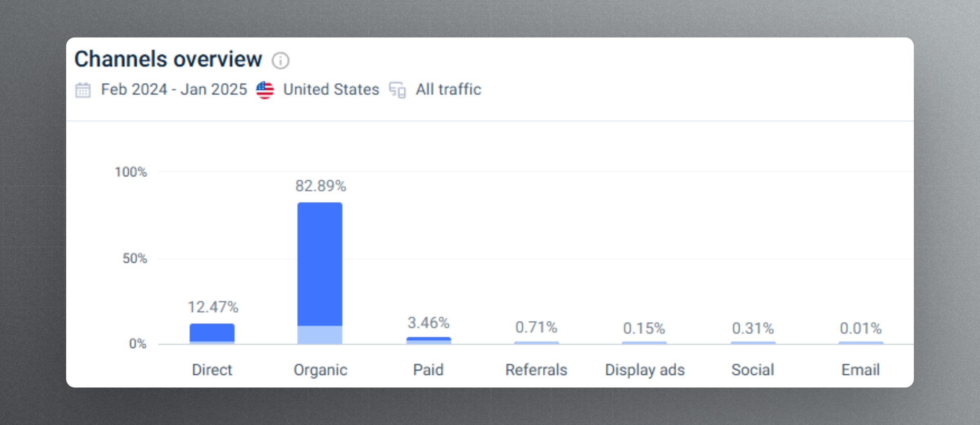Click the dark blue Organic bar segment
Viewport: 980px width, 425px height.
[320, 264]
